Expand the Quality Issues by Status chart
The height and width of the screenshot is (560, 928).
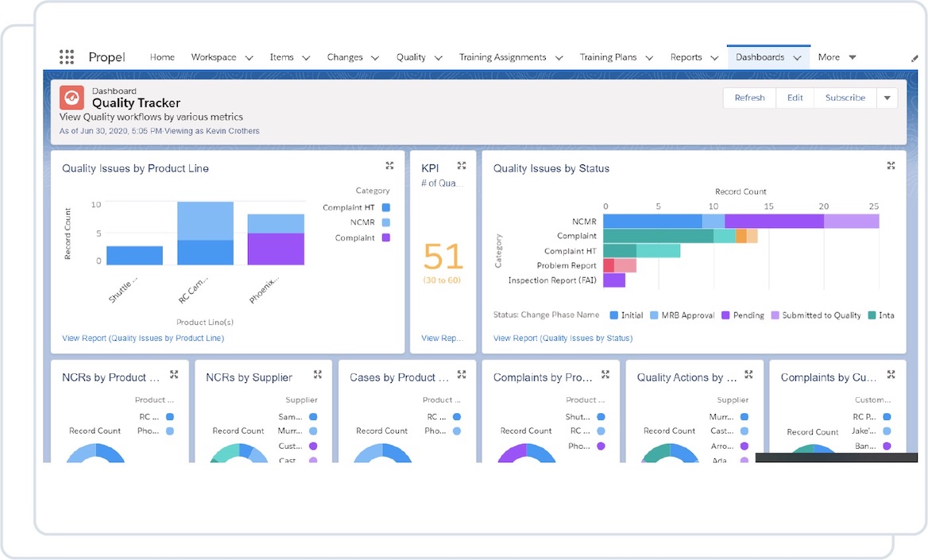click(891, 166)
